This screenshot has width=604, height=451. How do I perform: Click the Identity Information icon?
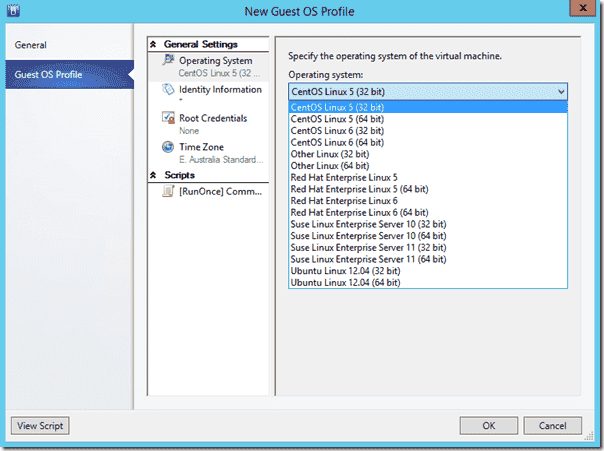click(168, 89)
